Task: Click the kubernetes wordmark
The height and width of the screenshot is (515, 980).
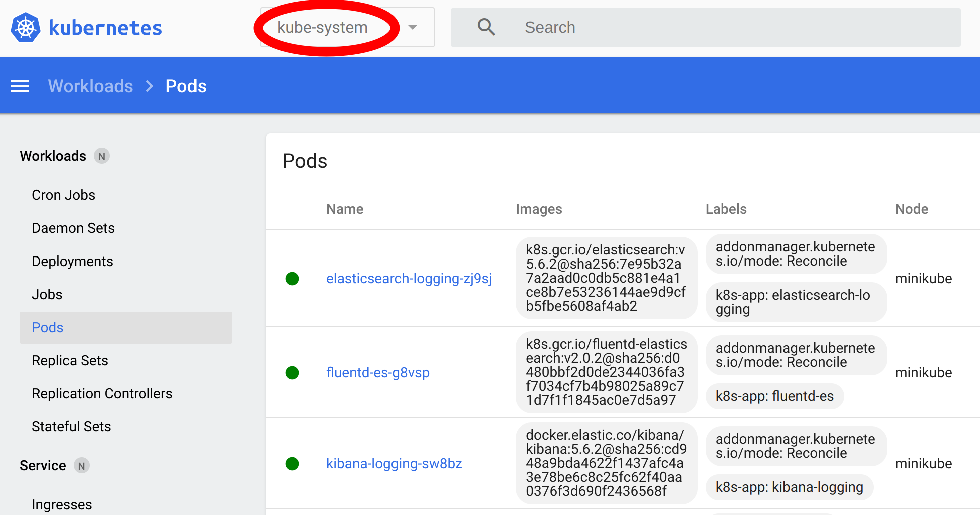Action: (105, 28)
